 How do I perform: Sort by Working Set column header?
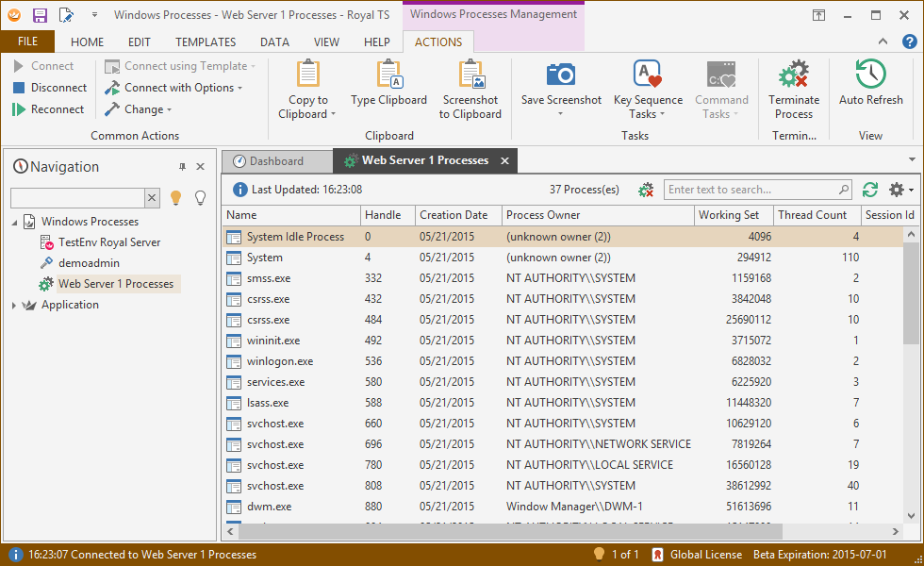[734, 215]
